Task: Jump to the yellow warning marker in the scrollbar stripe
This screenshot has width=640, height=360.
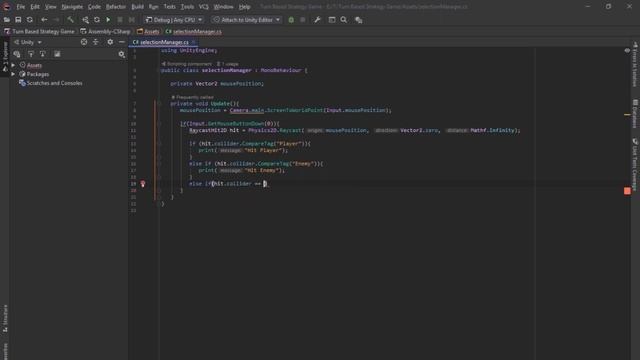Action: [x=627, y=115]
